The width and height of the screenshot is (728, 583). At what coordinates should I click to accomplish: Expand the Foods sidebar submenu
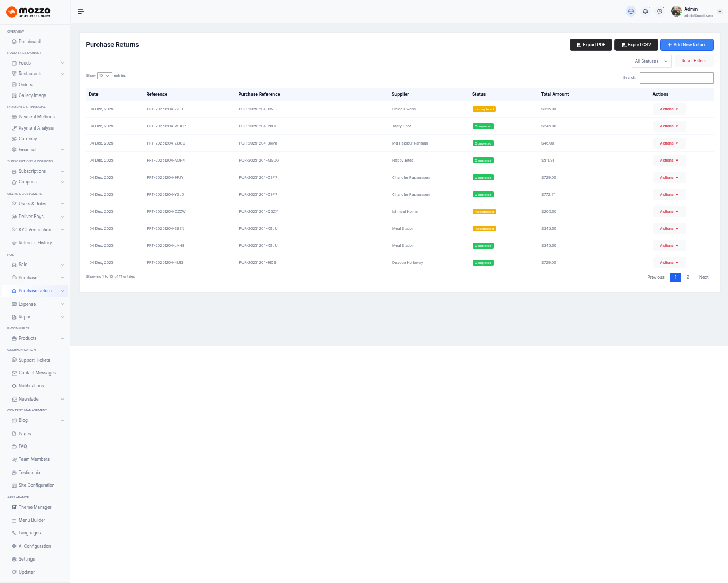point(62,63)
